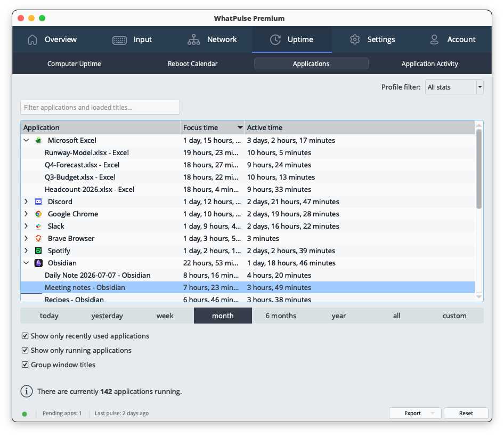Click Last pulse: 2 days ago text
The height and width of the screenshot is (436, 504).
121,413
